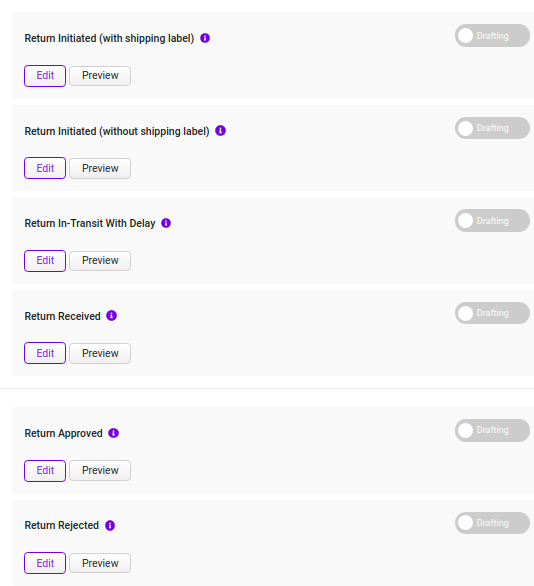
Task: Show info tooltip for Return In-Transit With Delay
Action: [x=166, y=223]
